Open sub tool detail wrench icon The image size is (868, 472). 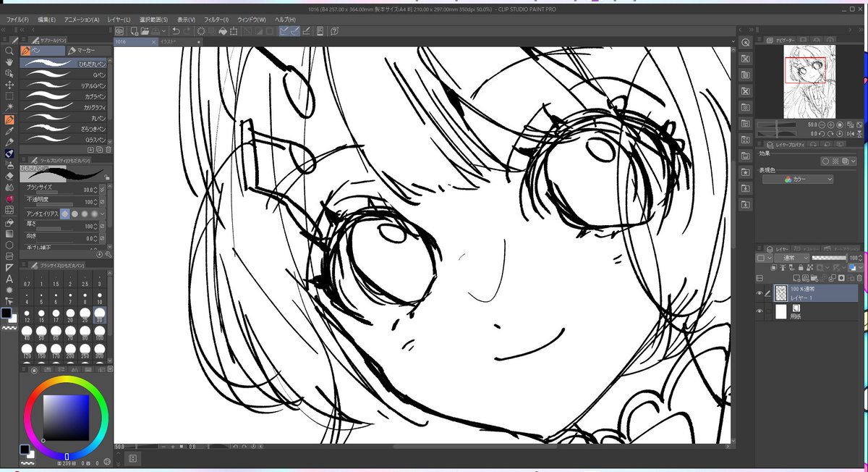109,255
